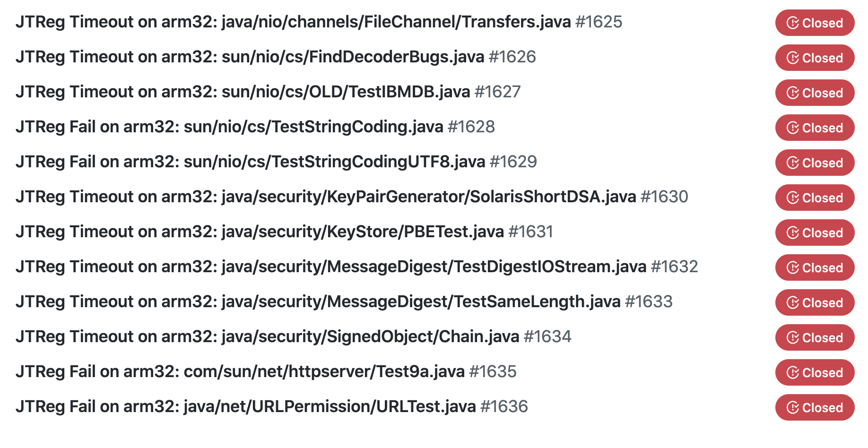Click Closed badge for issue #1626

815,58
